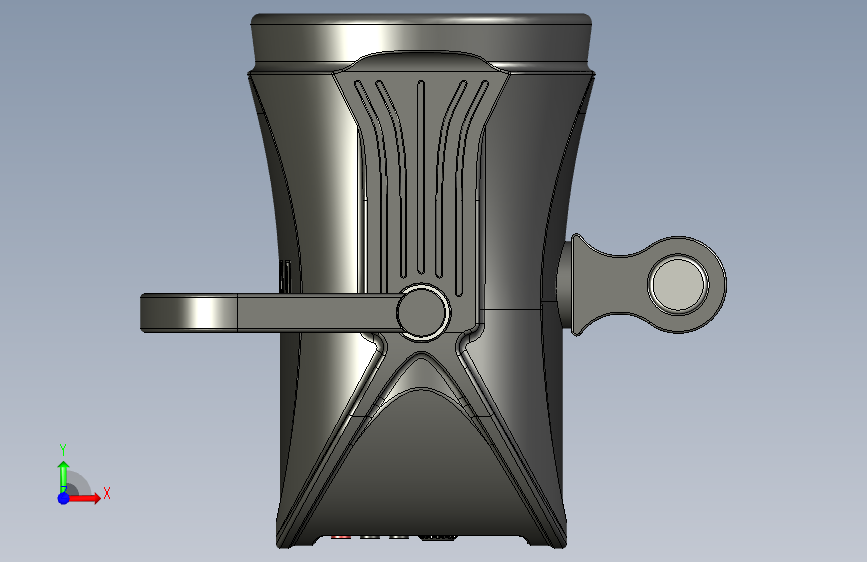This screenshot has height=562, width=867.
Task: Click the top rim of the model
Action: [x=421, y=19]
